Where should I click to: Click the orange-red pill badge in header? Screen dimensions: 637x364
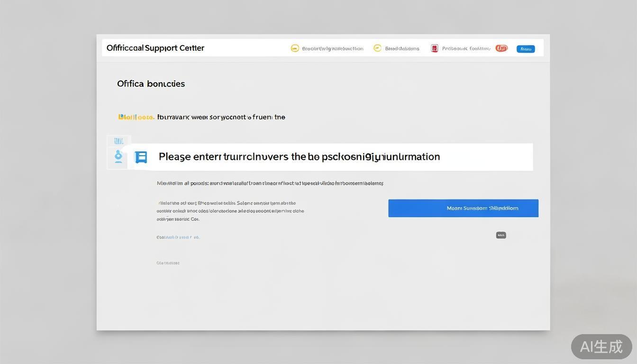click(x=501, y=48)
